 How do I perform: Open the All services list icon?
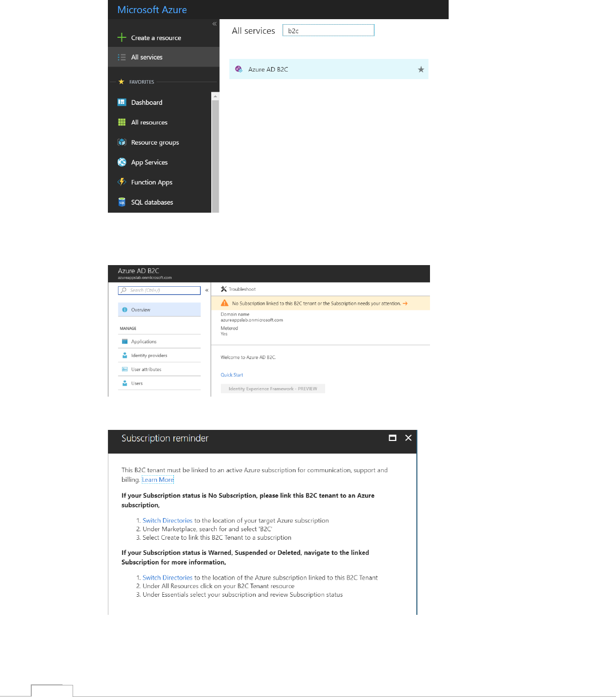[x=121, y=57]
